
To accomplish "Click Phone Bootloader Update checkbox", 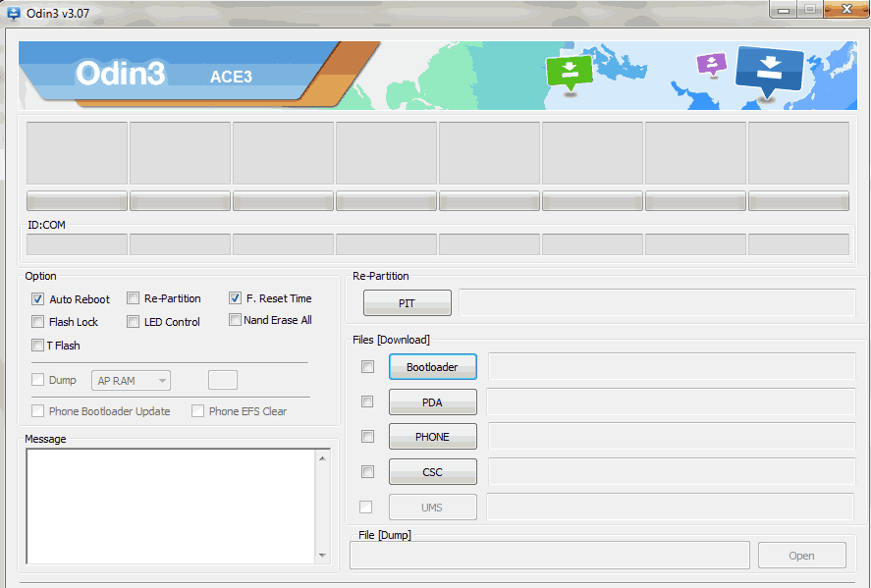I will tap(37, 411).
